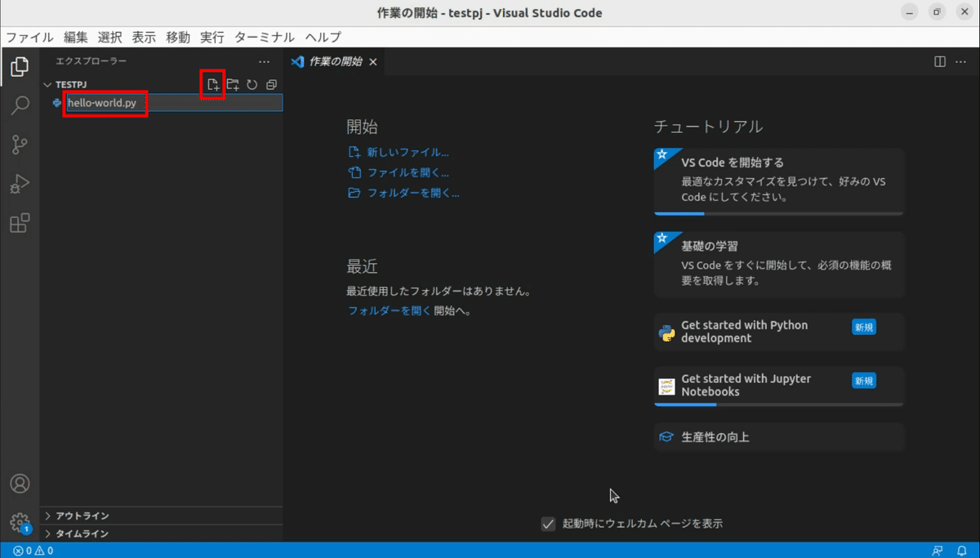This screenshot has height=558, width=980.
Task: Open Explorer views and more actions ellipsis
Action: coord(264,61)
